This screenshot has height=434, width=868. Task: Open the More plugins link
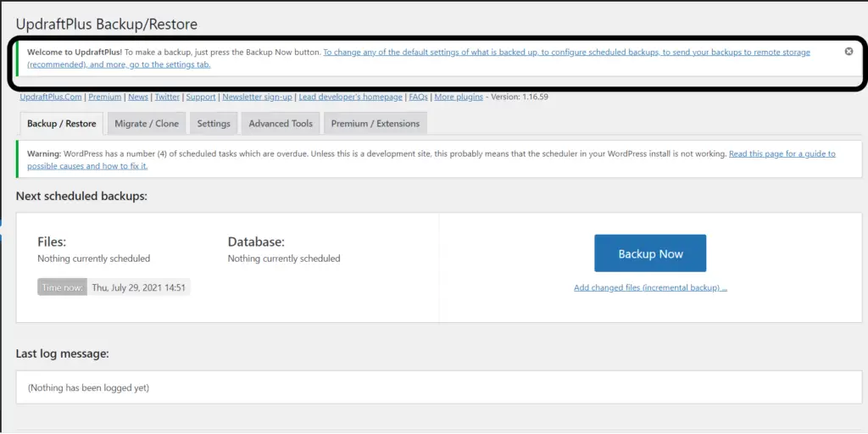pos(459,97)
